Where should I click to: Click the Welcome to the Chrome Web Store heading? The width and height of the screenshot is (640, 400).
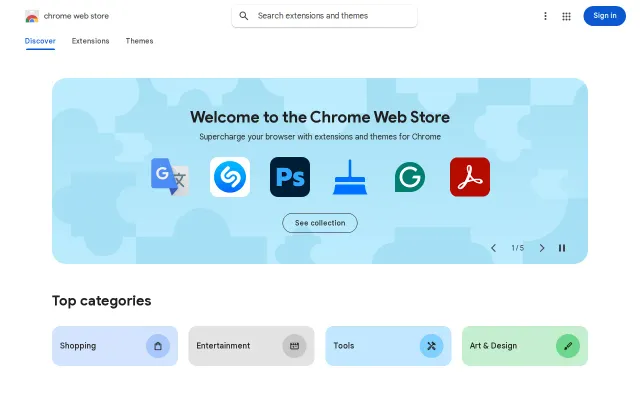coord(320,117)
